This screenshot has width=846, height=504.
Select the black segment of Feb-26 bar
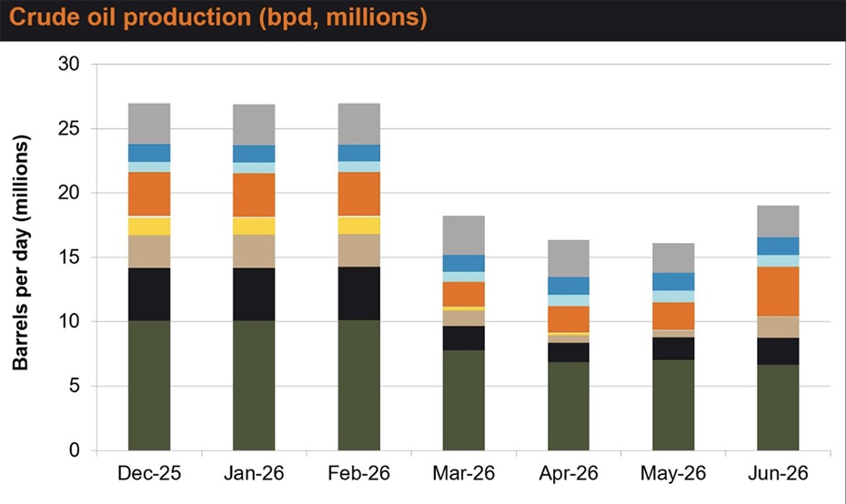tap(358, 294)
